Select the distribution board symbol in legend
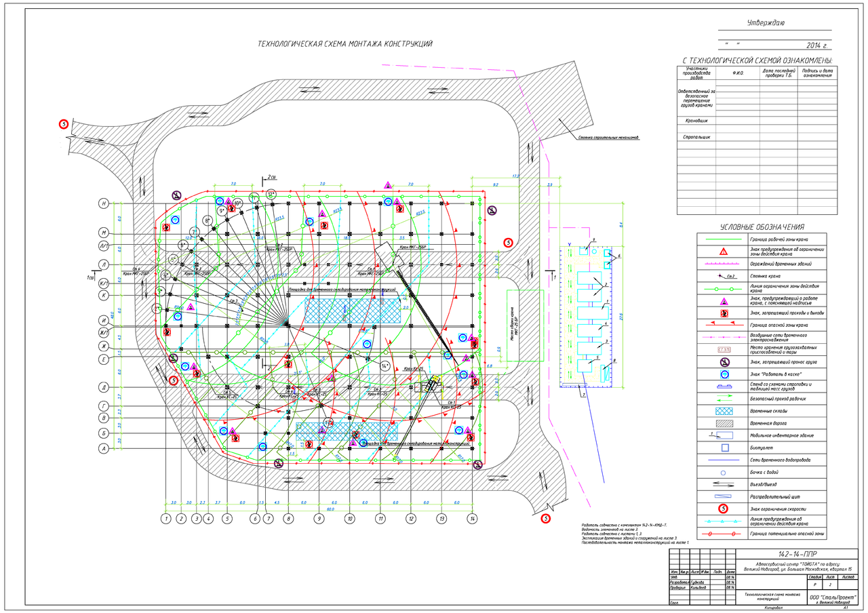Screen dimensions: 868x613 coord(723,496)
